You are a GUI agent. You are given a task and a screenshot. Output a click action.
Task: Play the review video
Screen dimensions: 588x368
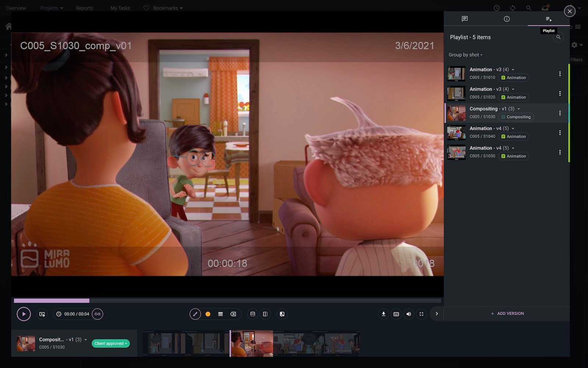click(24, 314)
